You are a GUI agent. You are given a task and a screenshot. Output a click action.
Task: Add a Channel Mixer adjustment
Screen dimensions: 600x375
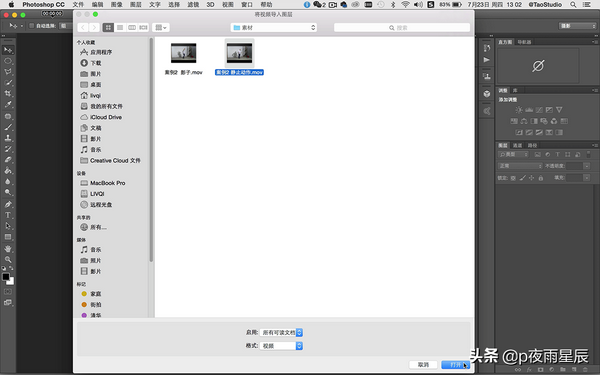click(554, 121)
